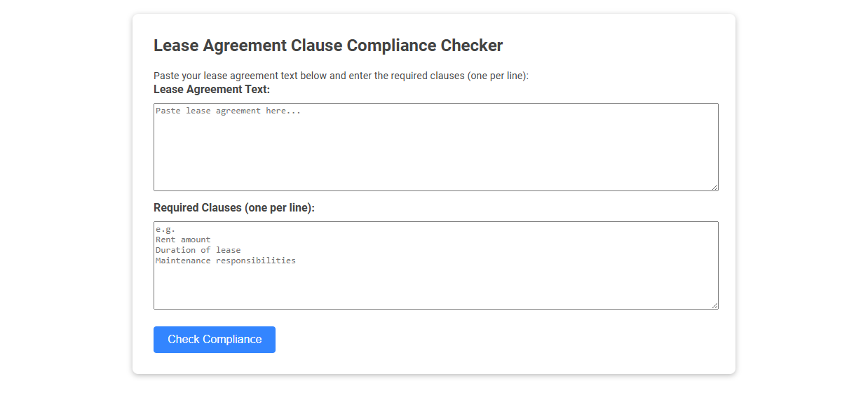Screen dimensions: 868x416
Task: Click the area right of the heading
Action: (617, 45)
